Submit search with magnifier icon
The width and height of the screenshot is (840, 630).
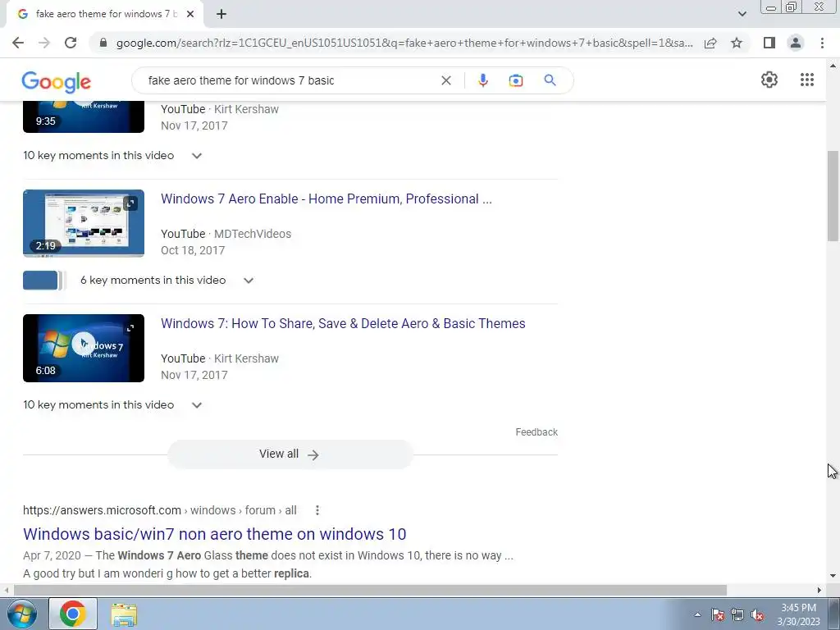(x=550, y=80)
